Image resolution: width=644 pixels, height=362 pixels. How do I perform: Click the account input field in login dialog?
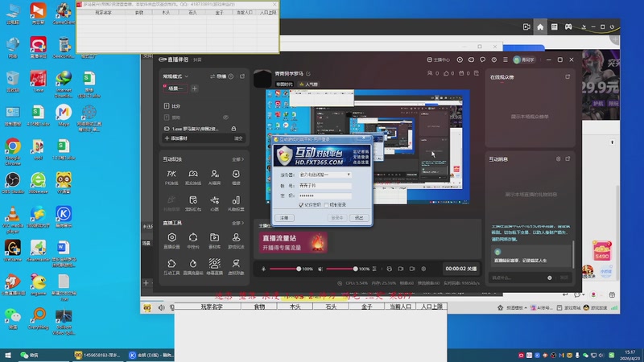click(325, 186)
